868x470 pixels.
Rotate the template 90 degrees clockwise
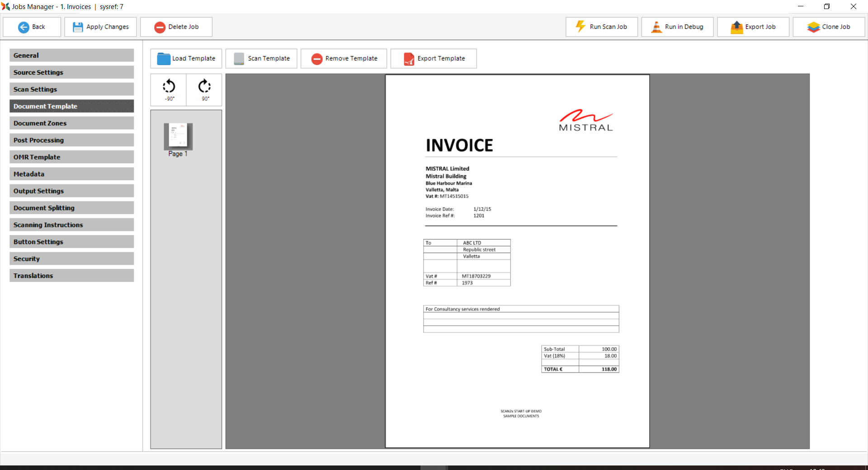click(205, 89)
